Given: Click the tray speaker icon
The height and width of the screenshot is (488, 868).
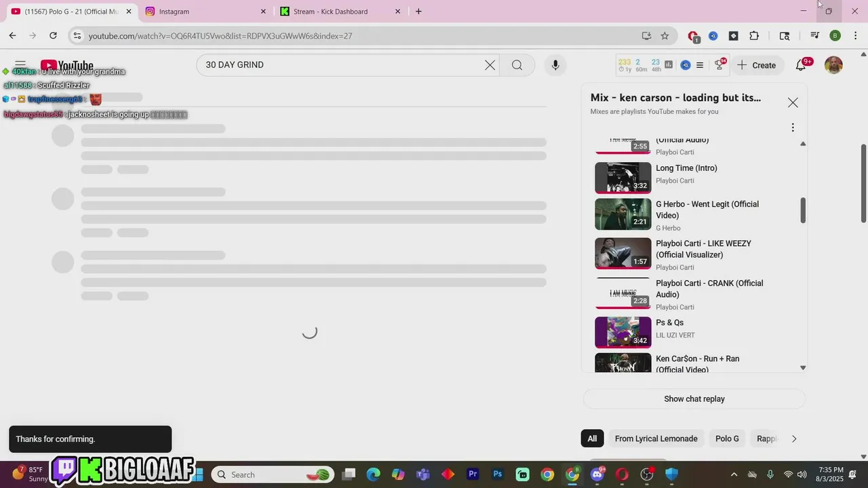Looking at the screenshot, I should coord(802,474).
